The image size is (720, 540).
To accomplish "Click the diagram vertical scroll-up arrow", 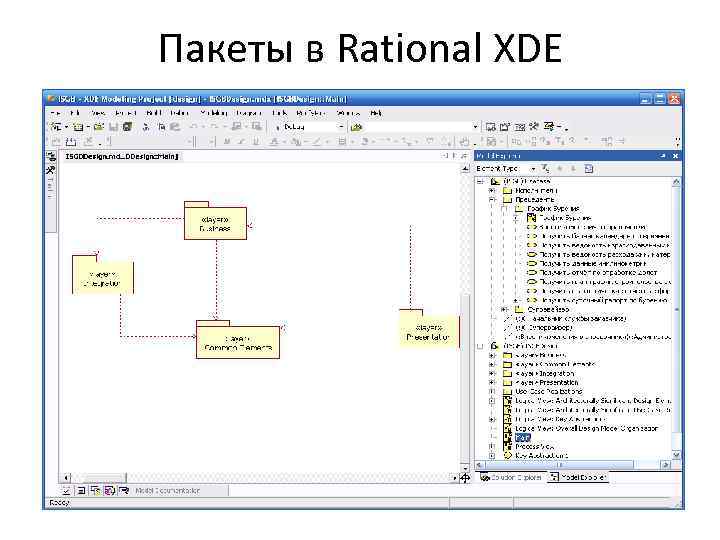I will click(x=465, y=169).
